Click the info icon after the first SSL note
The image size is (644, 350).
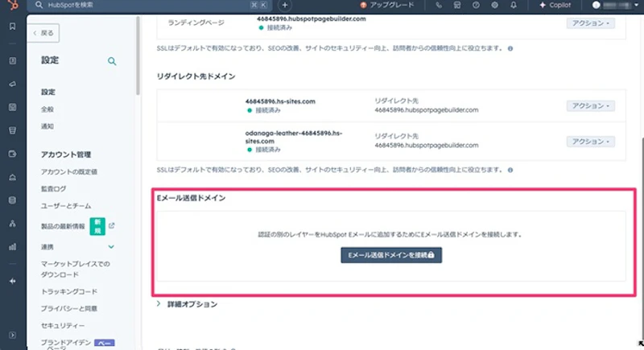pyautogui.click(x=510, y=48)
